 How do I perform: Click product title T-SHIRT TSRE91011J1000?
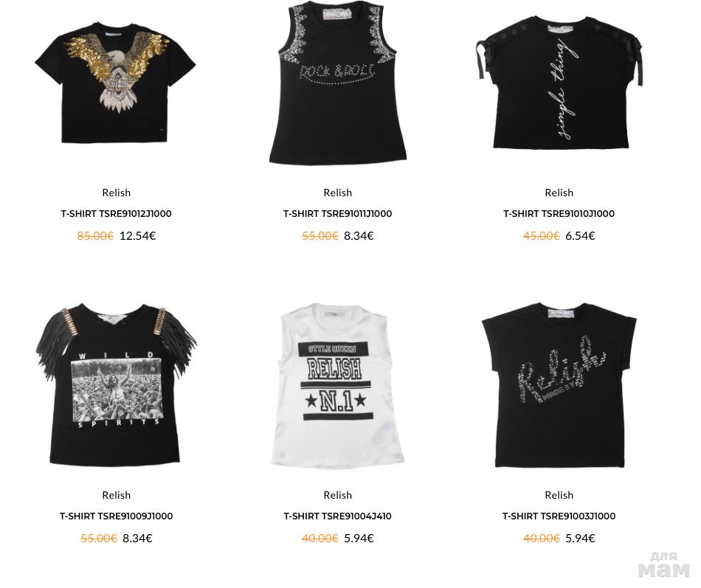tap(337, 214)
